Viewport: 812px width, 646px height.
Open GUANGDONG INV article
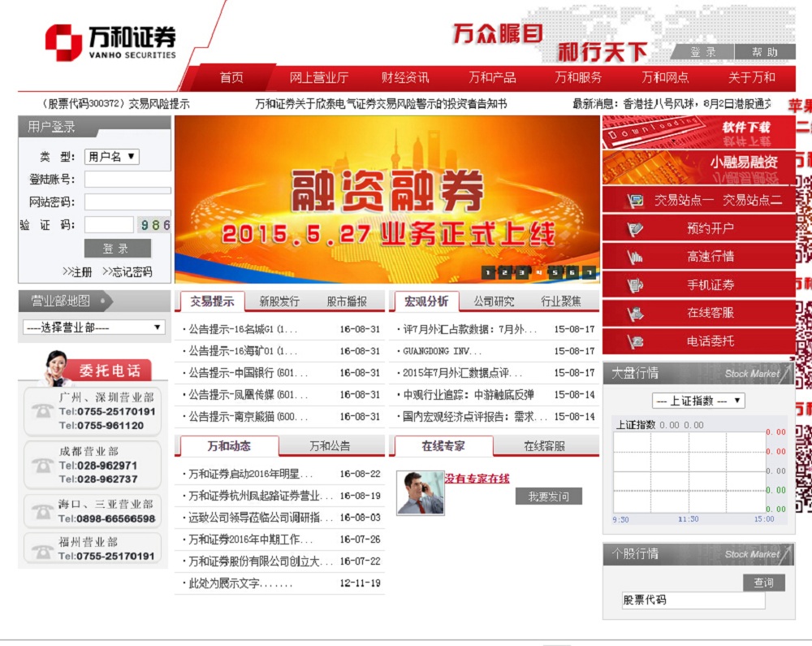(x=443, y=351)
